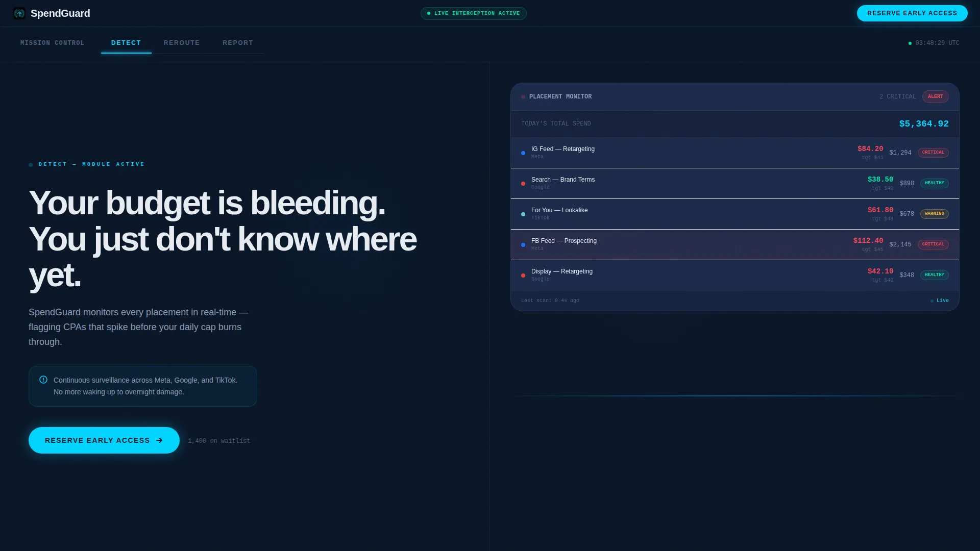The height and width of the screenshot is (551, 980).
Task: Click the blue status dot on FB Feed — Prospecting row
Action: pyautogui.click(x=523, y=245)
